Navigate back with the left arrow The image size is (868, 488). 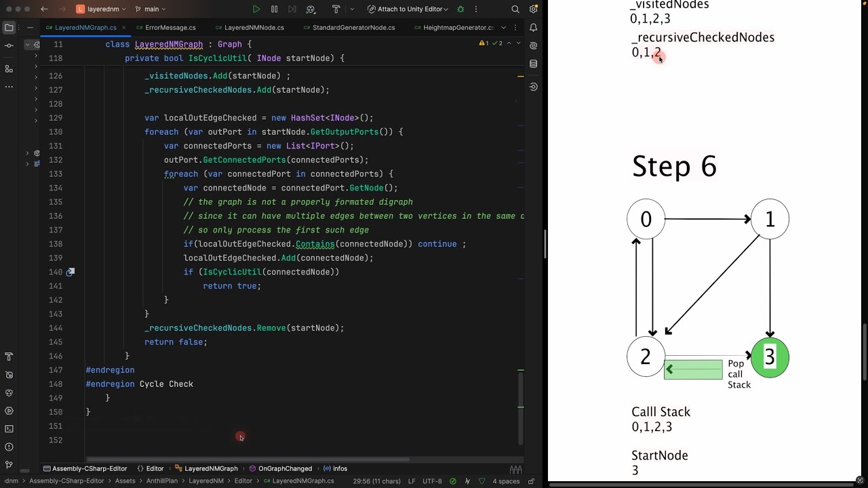[44, 9]
